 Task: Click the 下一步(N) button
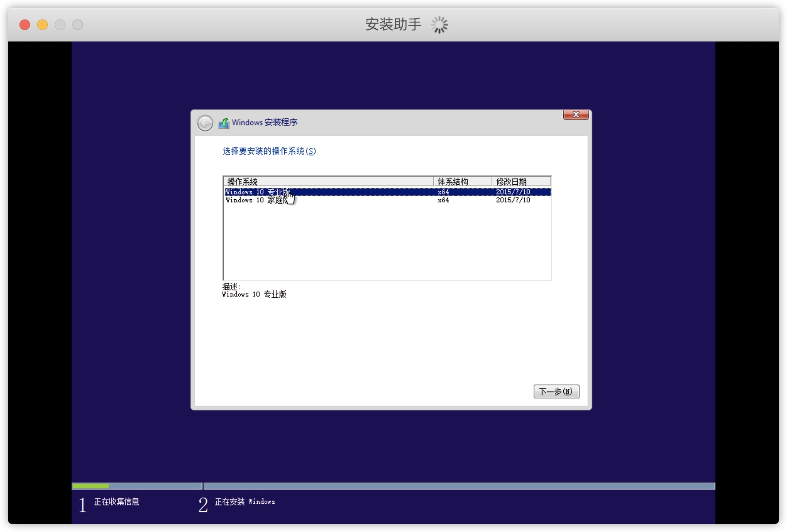(x=556, y=391)
